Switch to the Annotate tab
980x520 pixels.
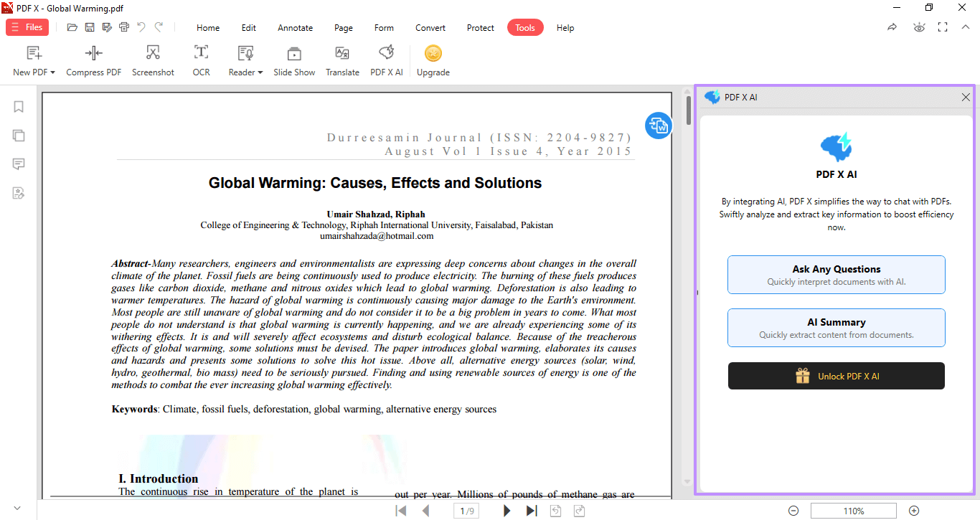[295, 27]
